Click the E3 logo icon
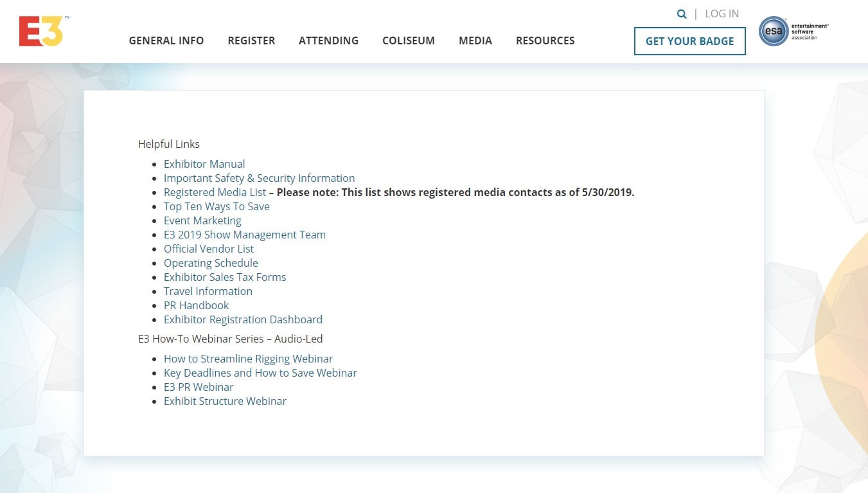 (41, 31)
